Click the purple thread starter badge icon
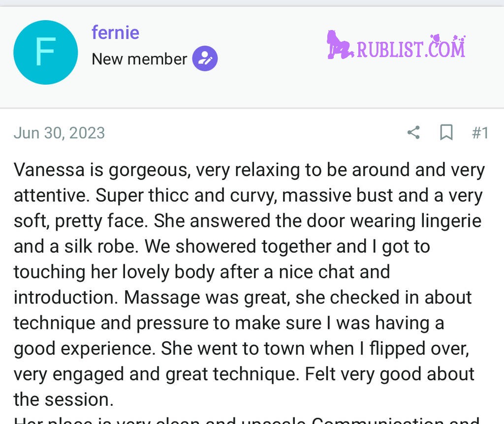 click(x=205, y=59)
